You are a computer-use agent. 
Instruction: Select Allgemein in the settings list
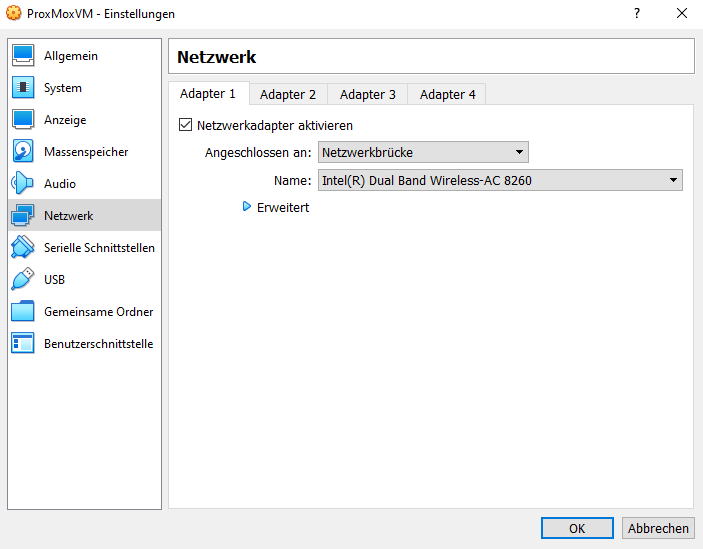pos(84,56)
